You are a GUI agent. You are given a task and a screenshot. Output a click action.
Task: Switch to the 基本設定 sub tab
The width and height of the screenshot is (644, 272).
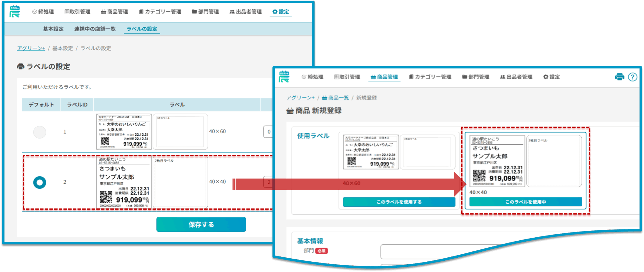click(x=53, y=29)
